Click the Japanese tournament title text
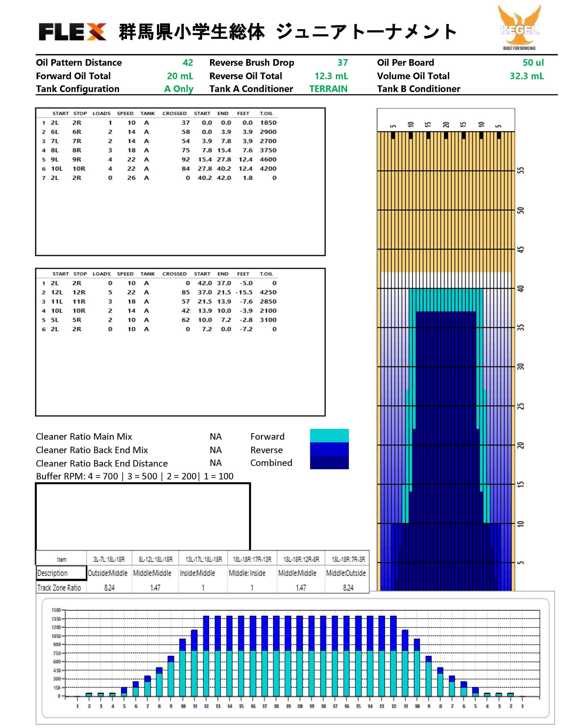Image resolution: width=562 pixels, height=728 pixels. coord(287,32)
